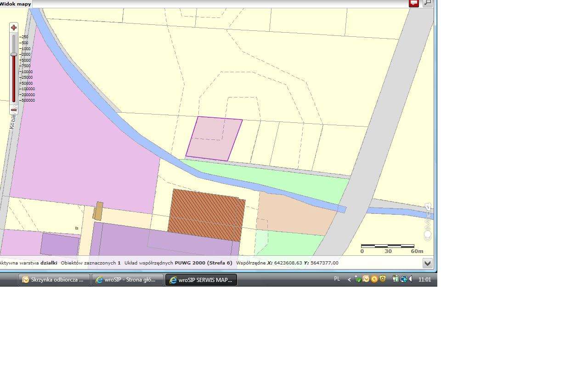Viewport: 588px width, 368px height.
Task: Set map scale to 500
Action: pyautogui.click(x=24, y=43)
